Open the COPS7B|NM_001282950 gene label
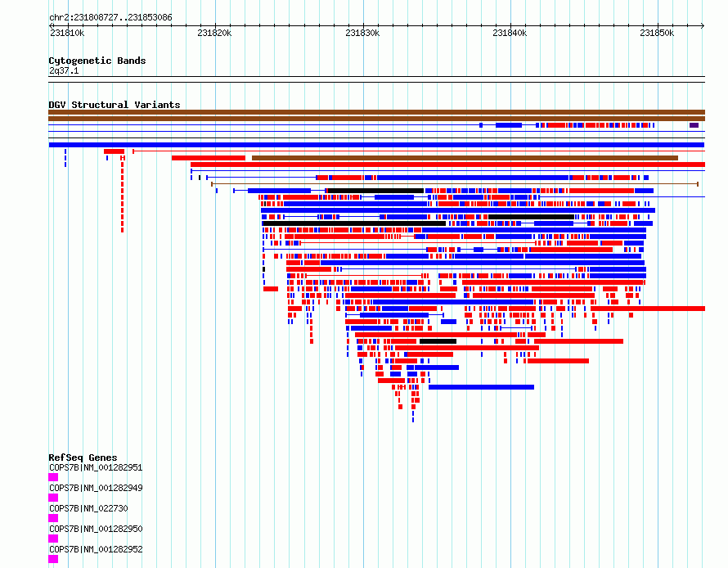The width and height of the screenshot is (728, 568). [x=96, y=529]
